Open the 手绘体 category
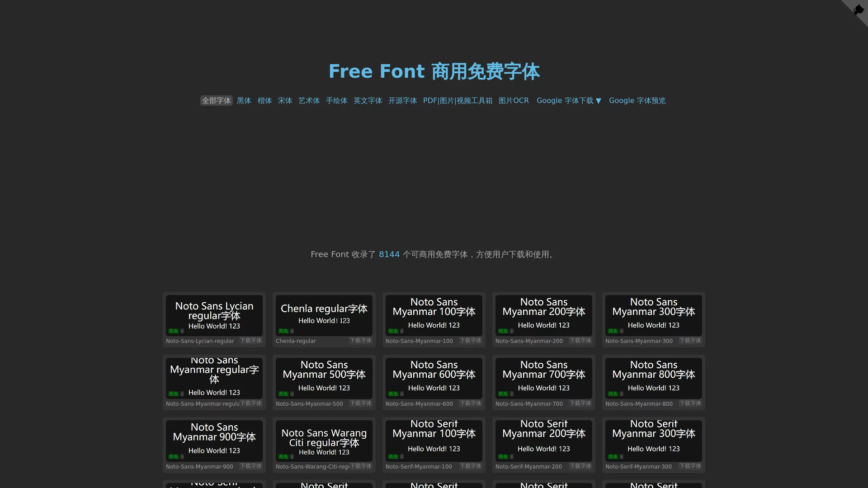This screenshot has height=488, width=868. point(336,101)
